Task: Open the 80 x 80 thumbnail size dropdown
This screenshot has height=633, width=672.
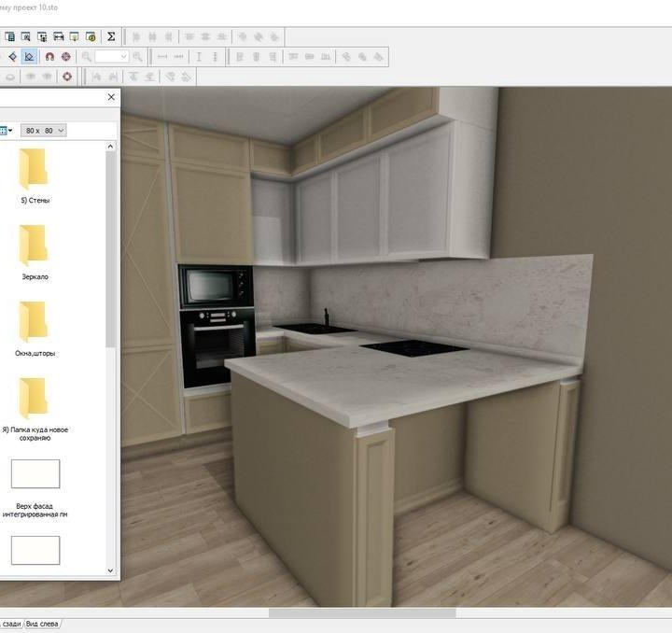Action: coord(45,131)
